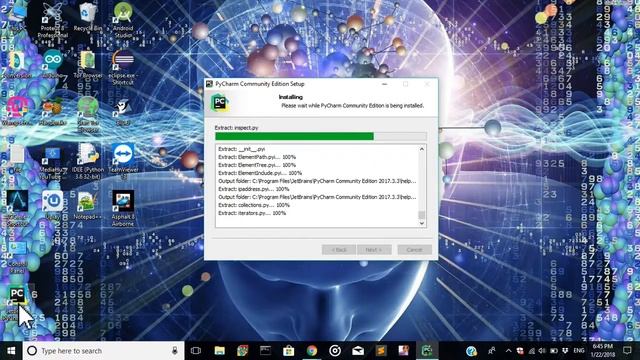Image resolution: width=640 pixels, height=360 pixels.
Task: Click the log list scroll down arrow
Action: click(422, 223)
